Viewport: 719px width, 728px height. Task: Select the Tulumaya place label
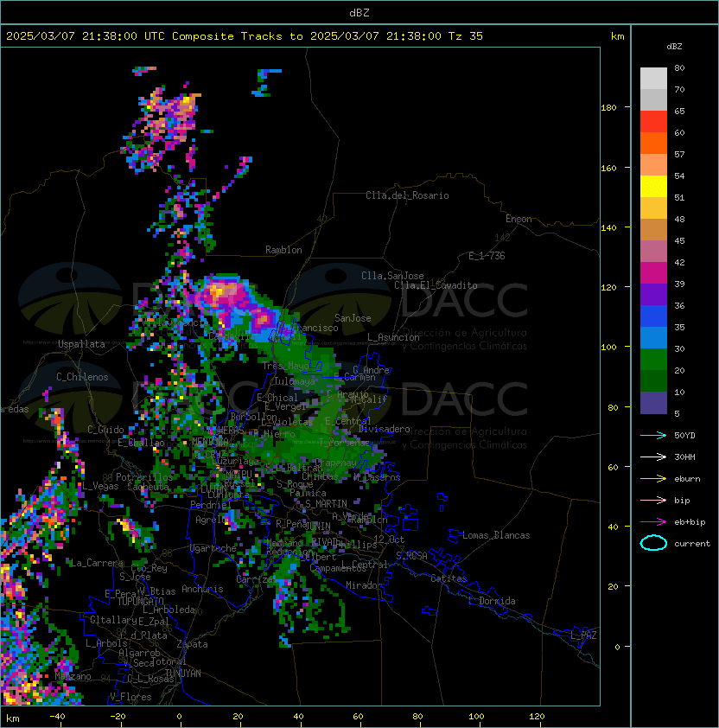(x=295, y=381)
